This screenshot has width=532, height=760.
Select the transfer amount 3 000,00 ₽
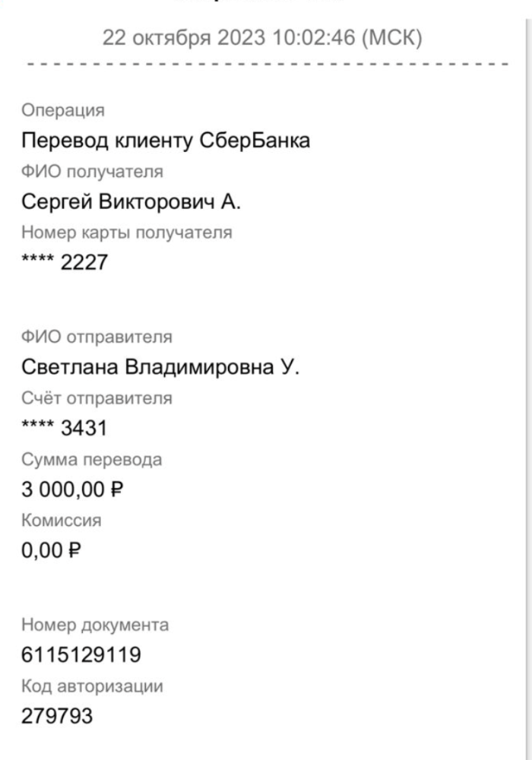[72, 490]
